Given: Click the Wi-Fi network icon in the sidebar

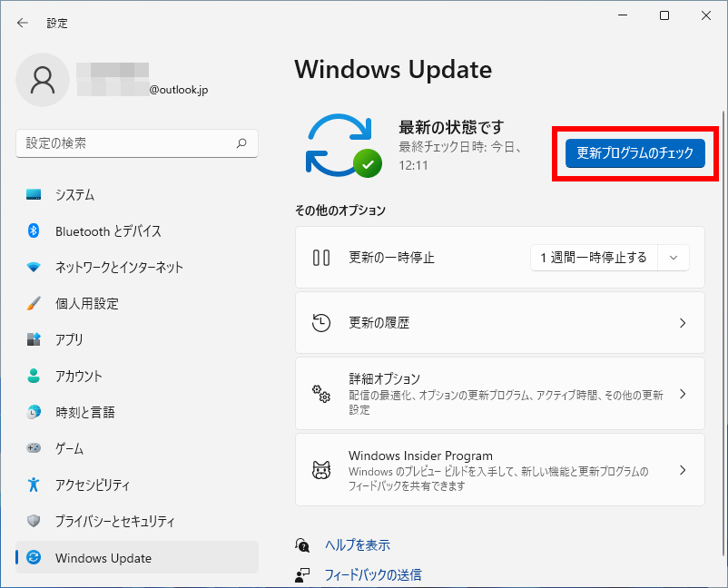Looking at the screenshot, I should pos(34,267).
